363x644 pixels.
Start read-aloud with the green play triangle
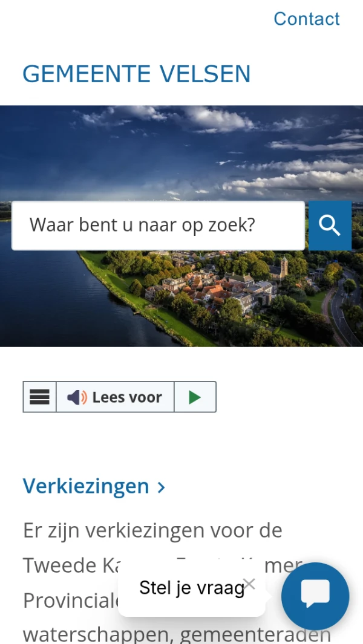[195, 397]
